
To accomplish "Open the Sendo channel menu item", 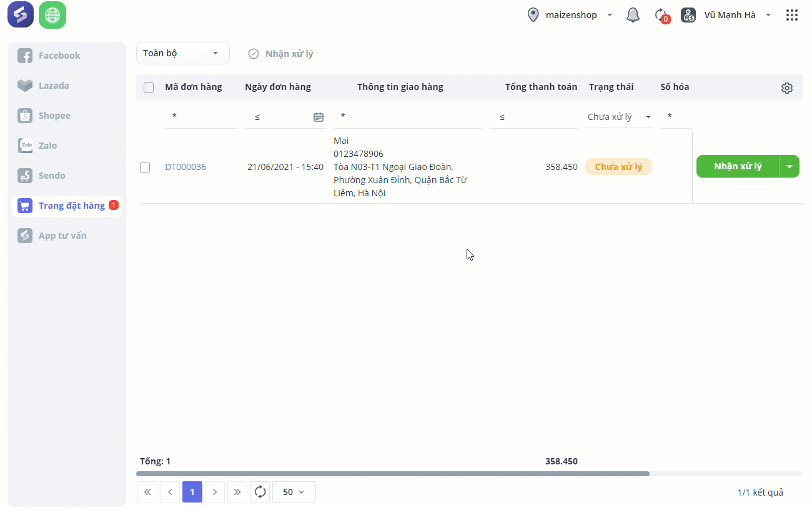I will click(67, 176).
